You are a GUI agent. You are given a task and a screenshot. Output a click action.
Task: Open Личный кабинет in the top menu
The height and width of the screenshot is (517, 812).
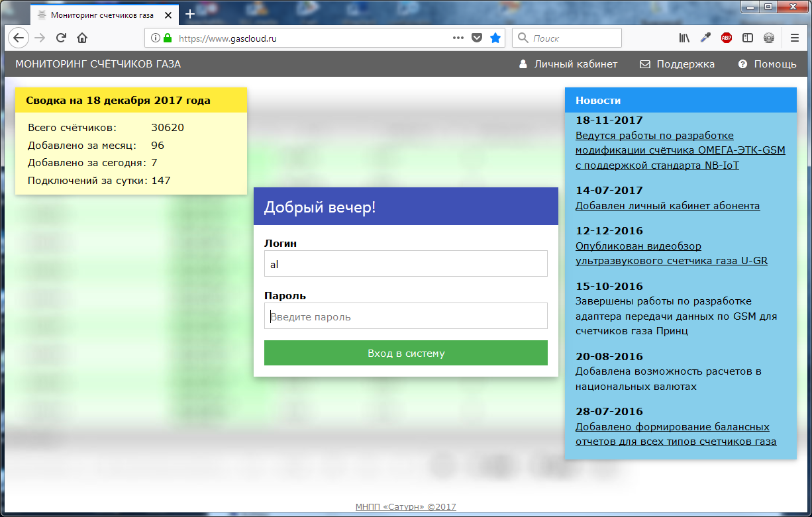568,64
